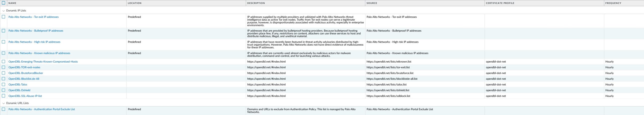Open Palo Alto Networks - Bulletproof IP addresses

click(36, 31)
